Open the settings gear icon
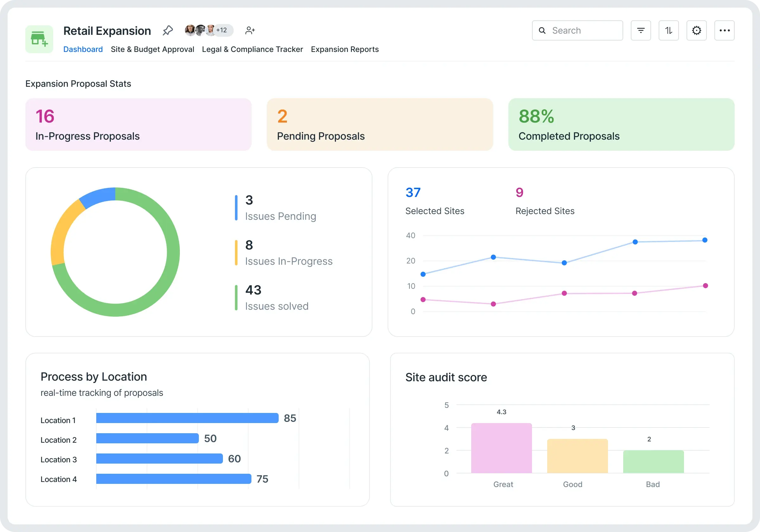Screen dimensions: 760x532 point(696,30)
